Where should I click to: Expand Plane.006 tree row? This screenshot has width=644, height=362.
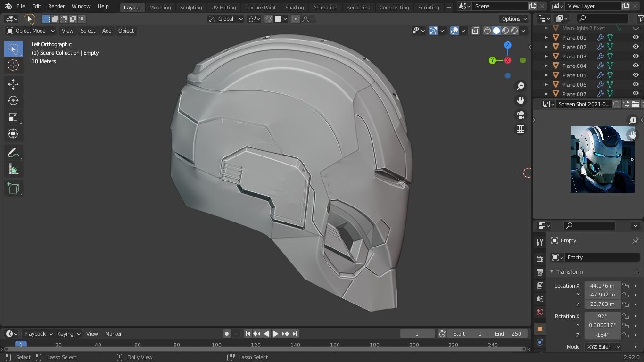point(546,85)
